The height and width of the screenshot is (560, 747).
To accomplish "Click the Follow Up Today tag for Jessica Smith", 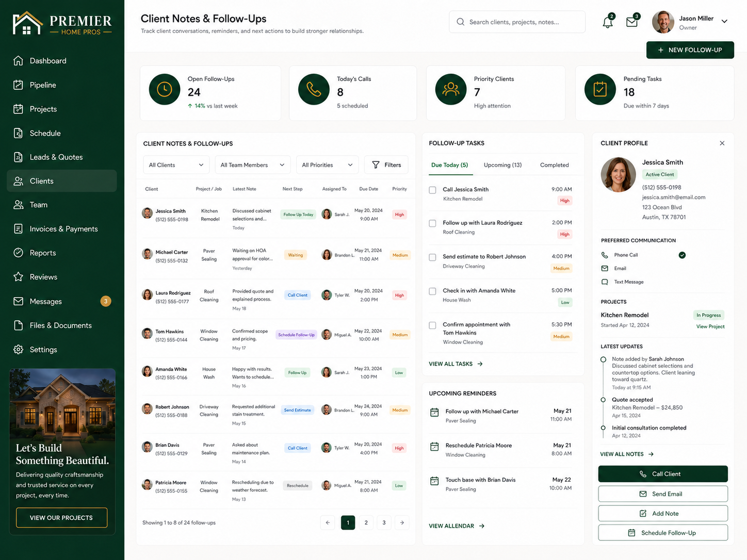I will [298, 215].
